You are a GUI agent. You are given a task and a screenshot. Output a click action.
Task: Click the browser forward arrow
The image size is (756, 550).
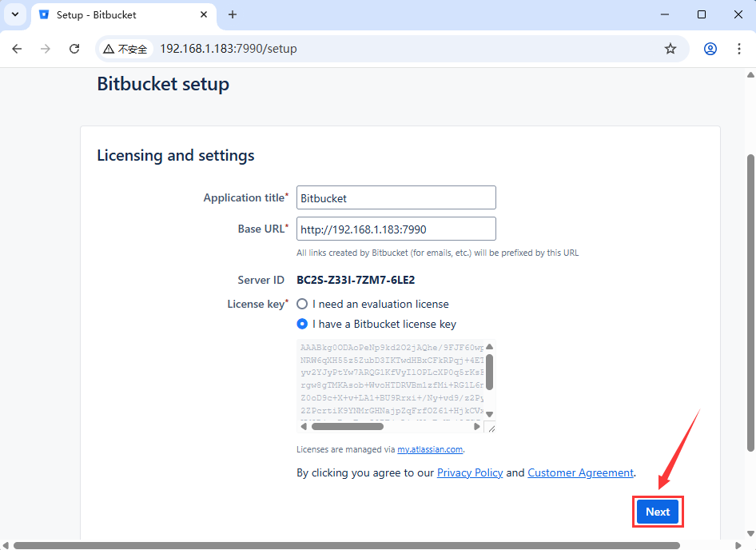46,49
